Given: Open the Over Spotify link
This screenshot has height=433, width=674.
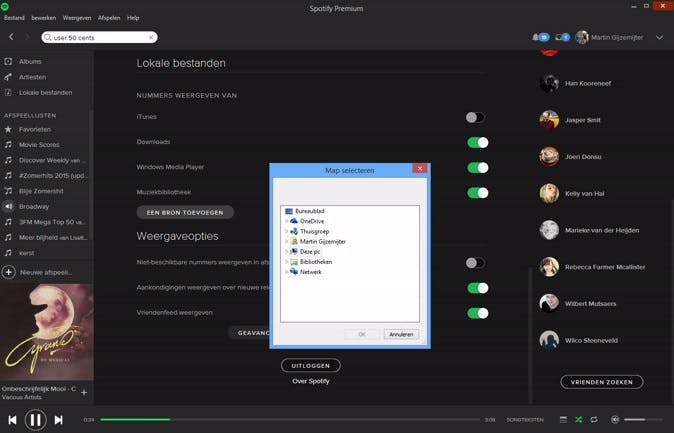Looking at the screenshot, I should [311, 381].
